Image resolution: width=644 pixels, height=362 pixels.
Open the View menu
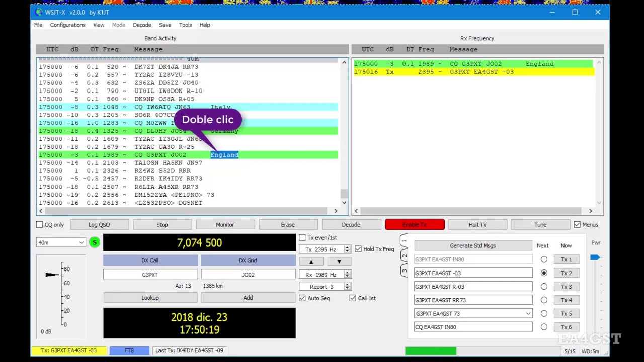(99, 25)
